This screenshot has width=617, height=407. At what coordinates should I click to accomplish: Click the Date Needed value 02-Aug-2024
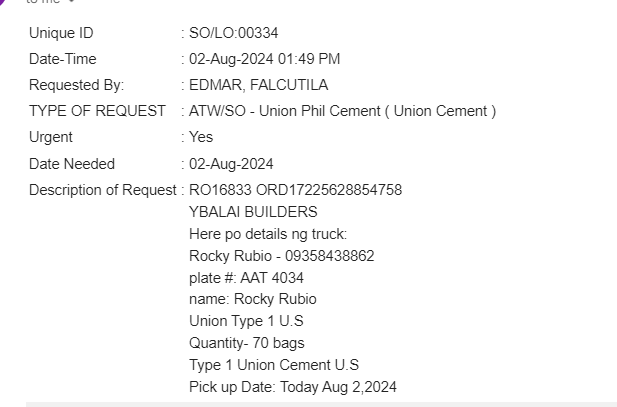point(231,164)
